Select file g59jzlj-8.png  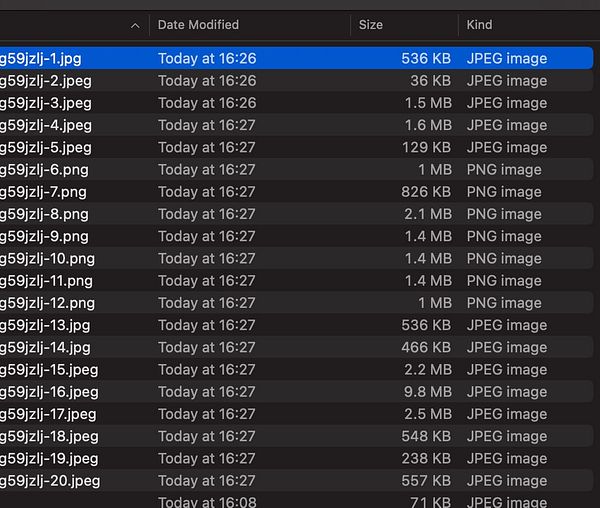(x=297, y=214)
